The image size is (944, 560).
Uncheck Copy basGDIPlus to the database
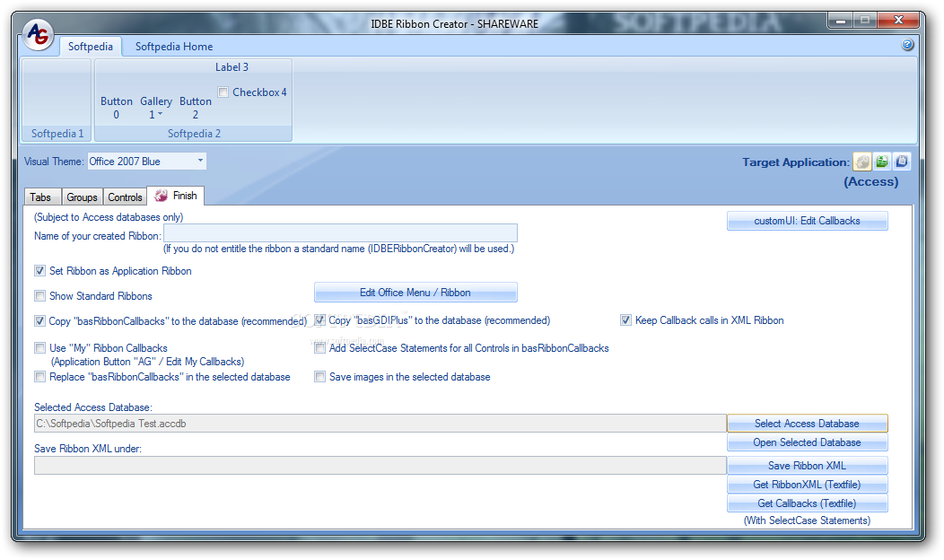coord(319,320)
